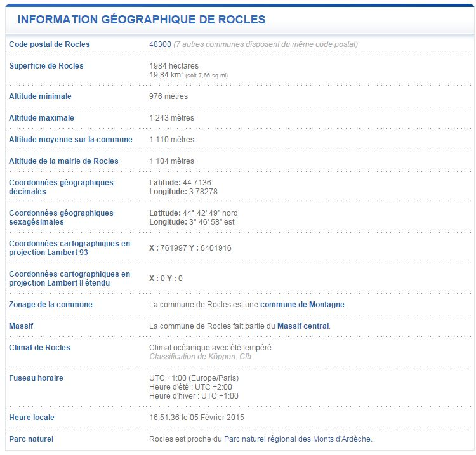Select the text 'UTC +1:00 (Europe/Paris)'
476x455 pixels.
tap(194, 378)
